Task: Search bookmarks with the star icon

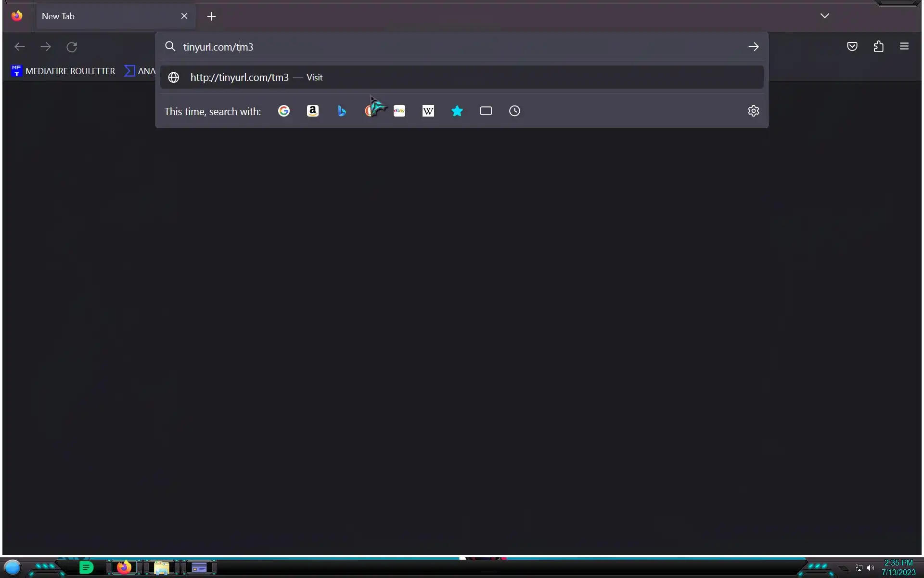Action: coord(457,111)
